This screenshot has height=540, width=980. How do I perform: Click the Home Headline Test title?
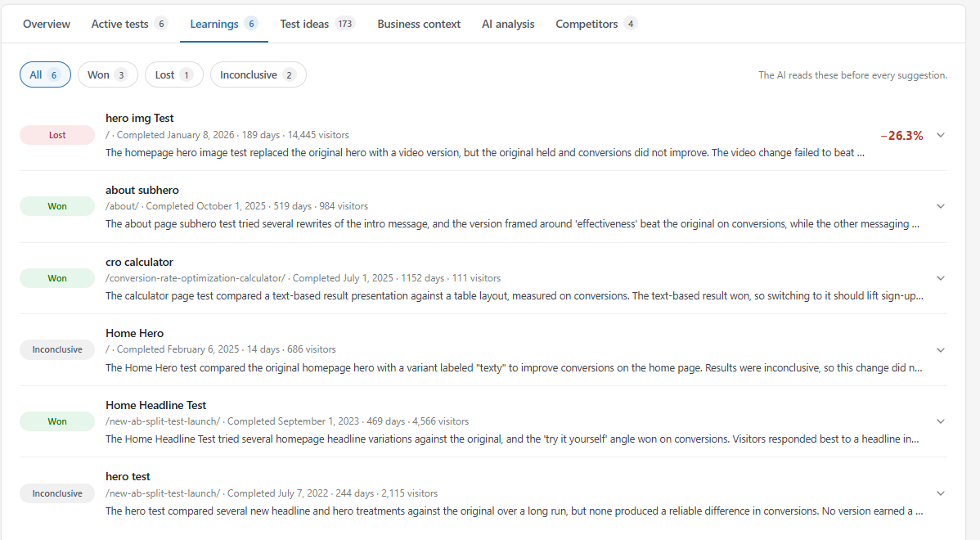coord(155,405)
